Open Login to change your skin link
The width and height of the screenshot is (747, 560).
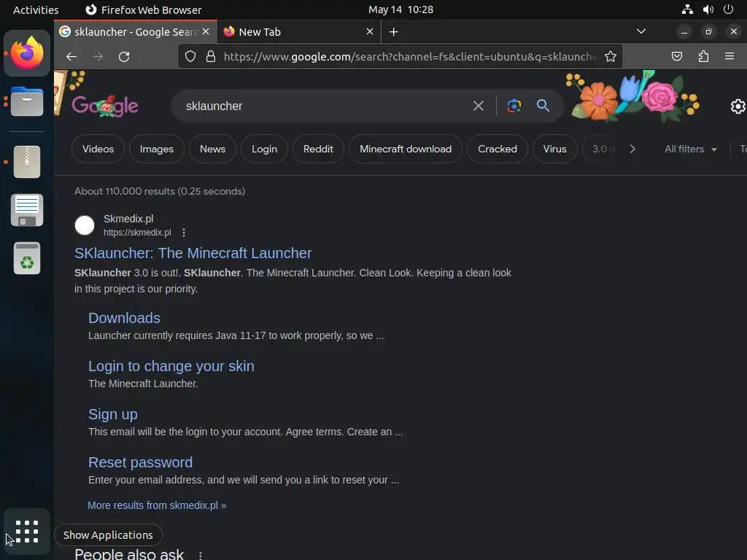coord(171,366)
